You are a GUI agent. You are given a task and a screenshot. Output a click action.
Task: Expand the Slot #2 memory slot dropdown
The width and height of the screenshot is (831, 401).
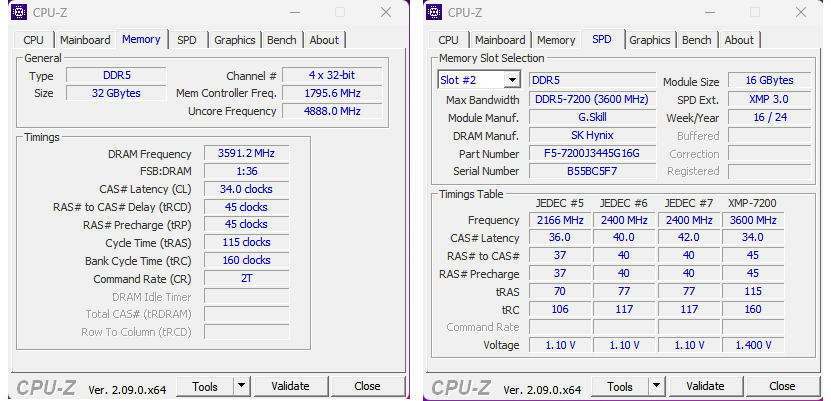tap(512, 80)
